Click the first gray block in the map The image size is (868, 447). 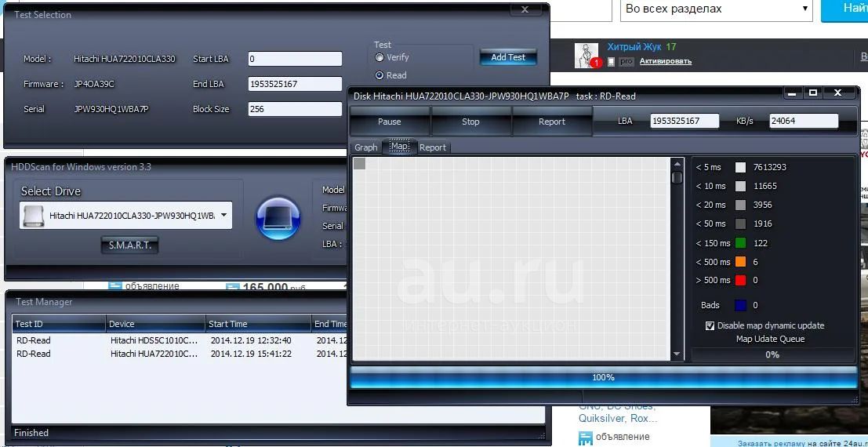pos(359,163)
